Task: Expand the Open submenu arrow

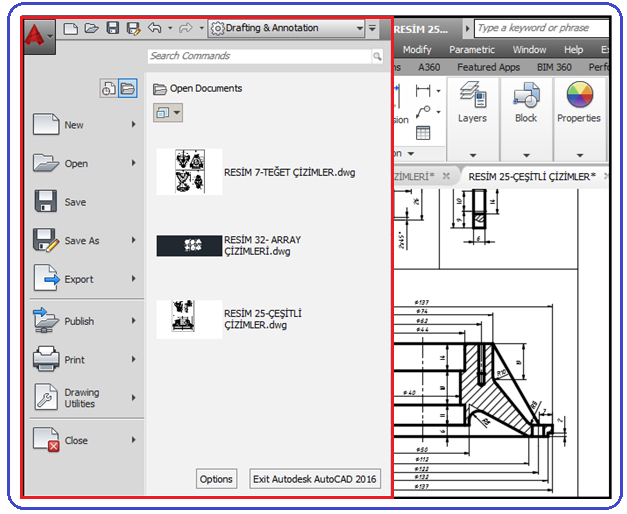Action: coord(134,163)
